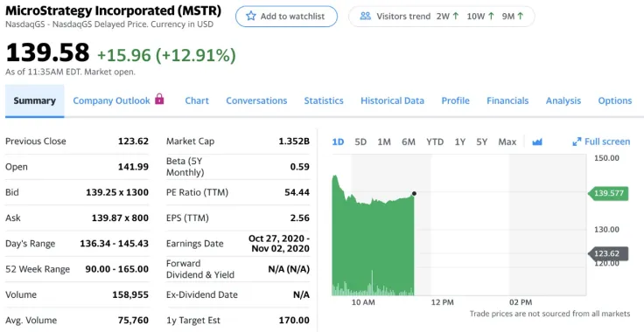644x332 pixels.
Task: Open the Summary tab
Action: 34,100
